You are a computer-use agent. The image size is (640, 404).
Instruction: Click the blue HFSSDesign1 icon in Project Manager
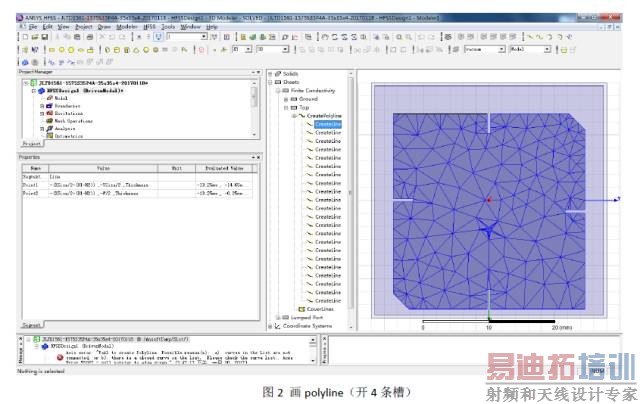tap(41, 91)
